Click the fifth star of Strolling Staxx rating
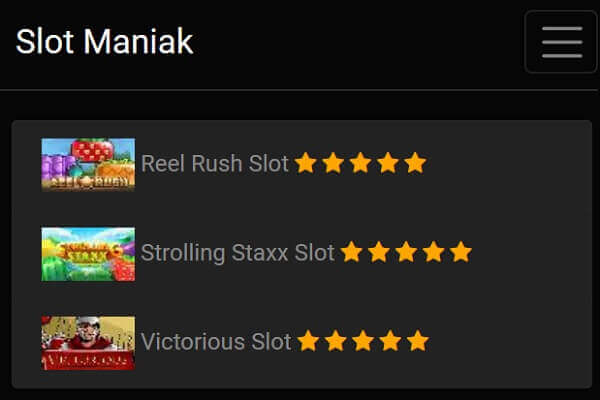This screenshot has height=400, width=600. pyautogui.click(x=461, y=252)
